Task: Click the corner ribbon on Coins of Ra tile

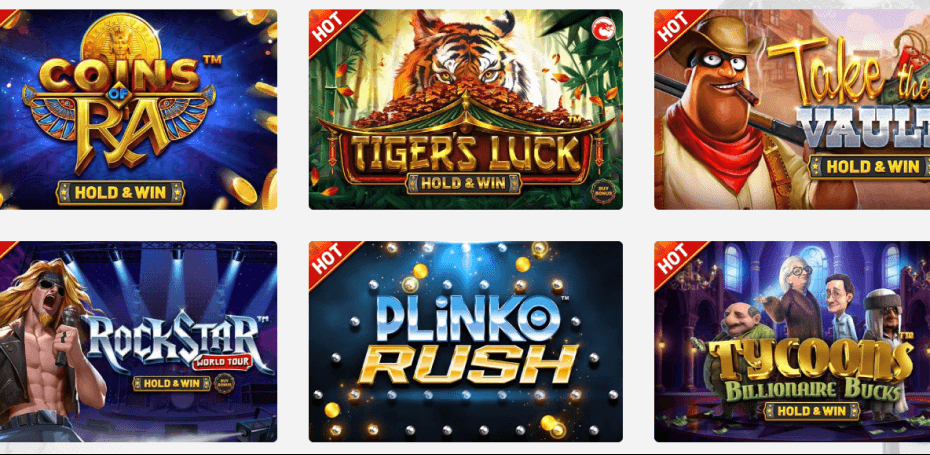Action: [x=7, y=17]
